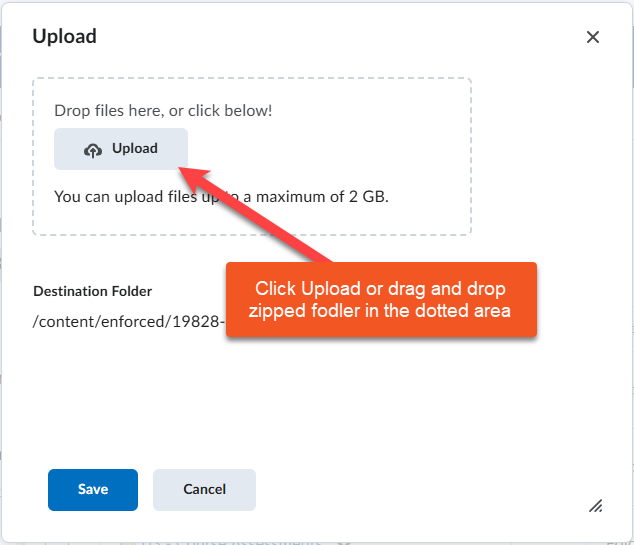Click the blank header area beside the title

pyautogui.click(x=330, y=37)
